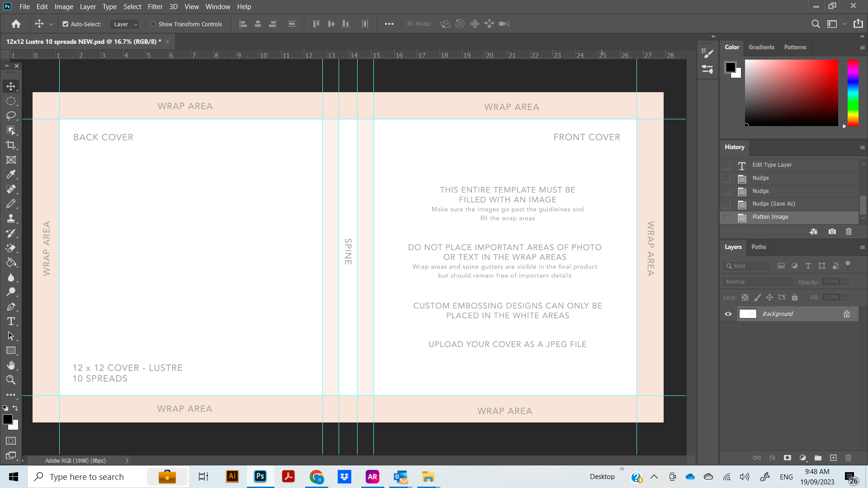Select the Pen tool
This screenshot has width=868, height=488.
click(11, 307)
